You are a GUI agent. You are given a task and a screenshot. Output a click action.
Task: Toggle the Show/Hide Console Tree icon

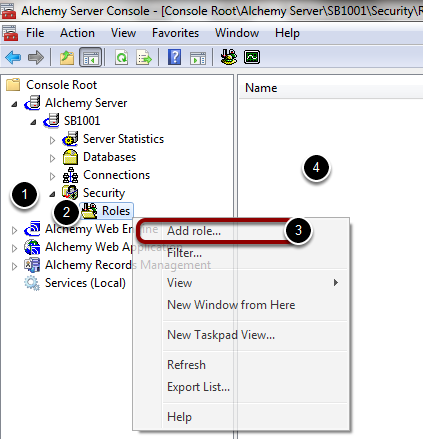click(90, 57)
